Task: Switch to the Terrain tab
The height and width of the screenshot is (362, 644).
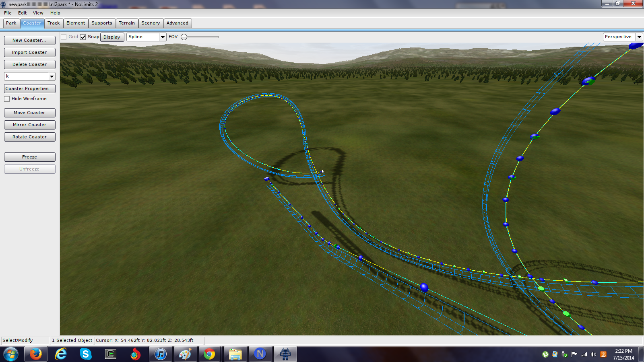Action: [127, 23]
